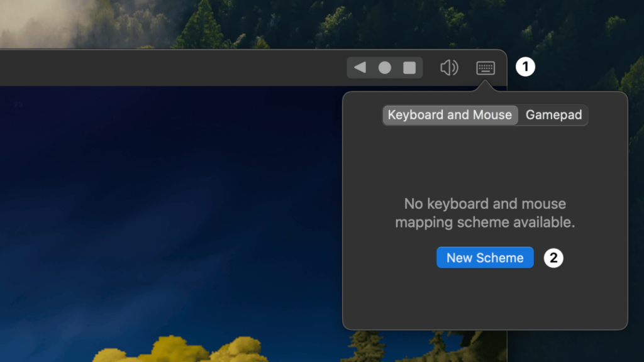Click the dark blue sky in game view
This screenshot has width=644, height=362.
157,189
